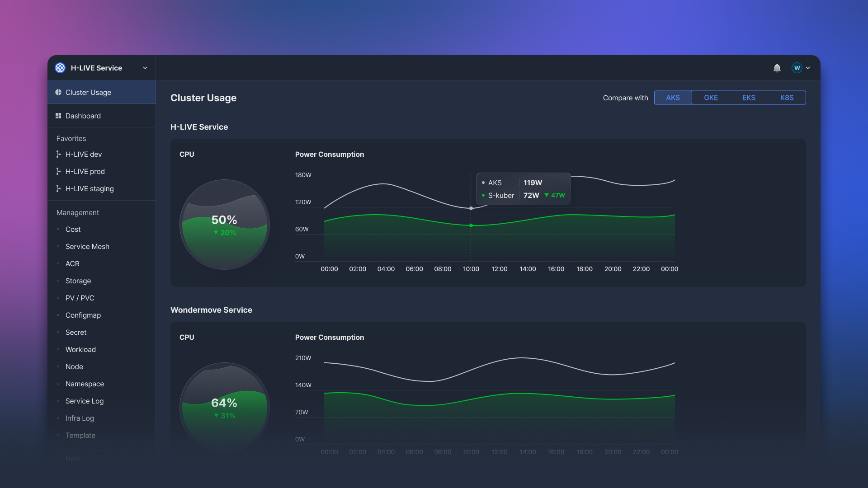Compare with EKS
This screenshot has width=868, height=488.
[749, 98]
